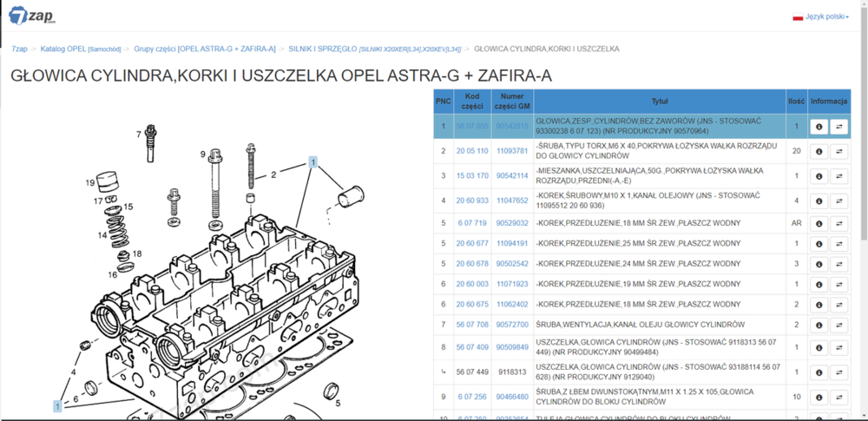This screenshot has width=868, height=421.
Task: Open info icon for part 20 60 003
Action: (818, 284)
